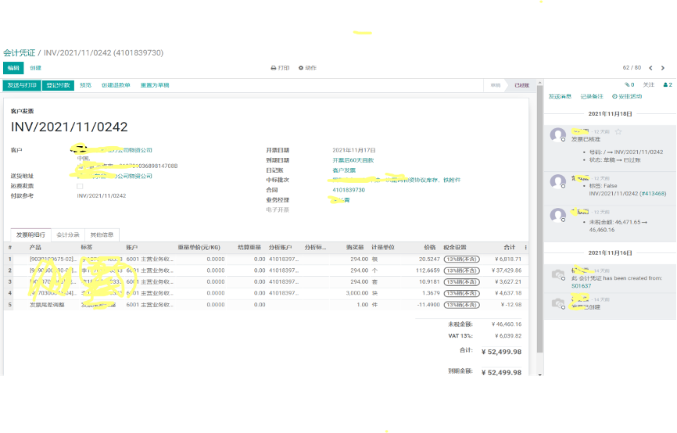Click the followers person icon showing 2
677x433 pixels.
tap(668, 85)
